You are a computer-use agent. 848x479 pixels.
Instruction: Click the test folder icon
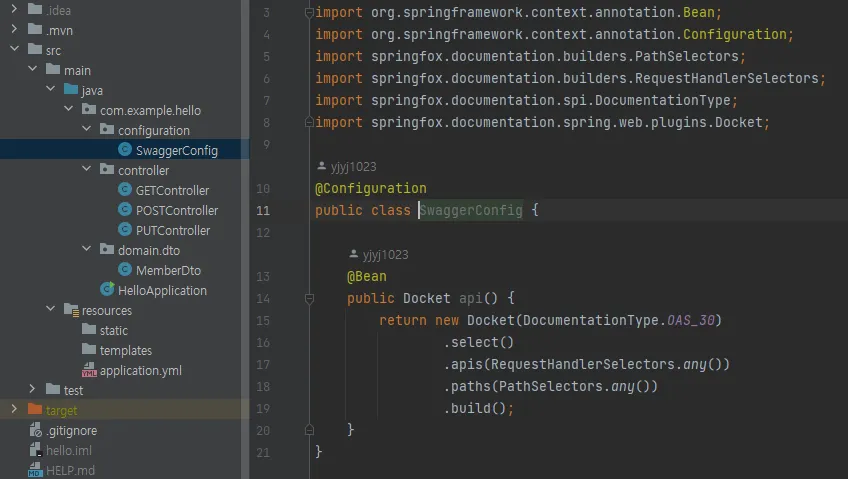pyautogui.click(x=53, y=389)
